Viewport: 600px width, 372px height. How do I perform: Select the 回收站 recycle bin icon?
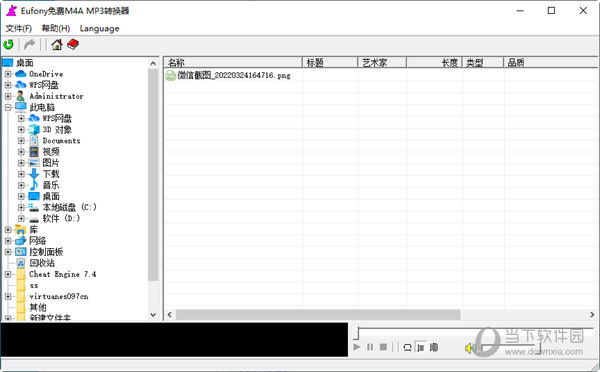(x=21, y=263)
